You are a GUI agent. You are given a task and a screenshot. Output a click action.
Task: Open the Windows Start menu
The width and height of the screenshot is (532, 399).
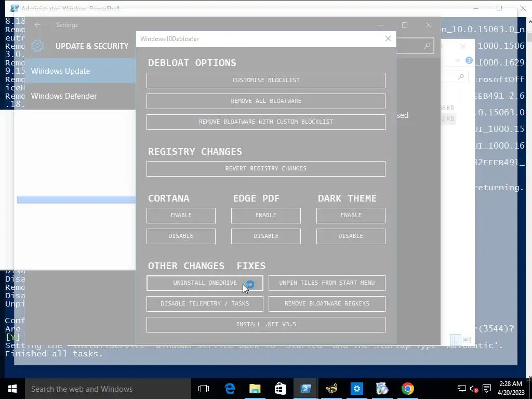[12, 389]
